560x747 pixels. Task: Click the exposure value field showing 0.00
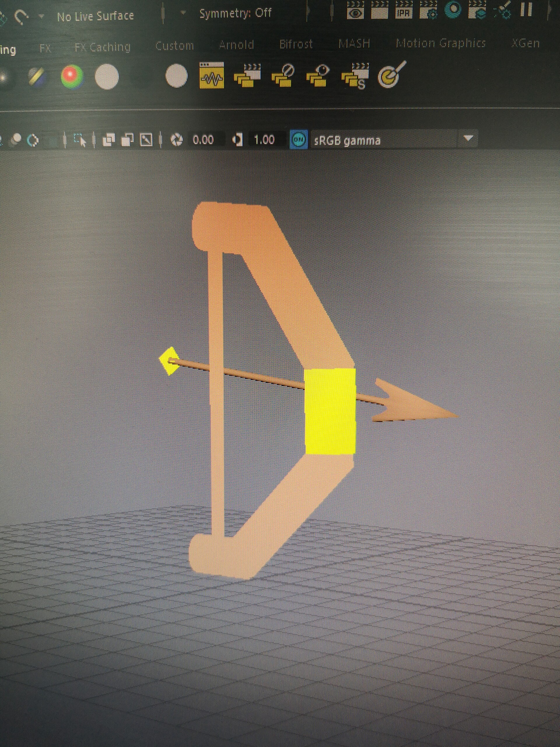203,139
